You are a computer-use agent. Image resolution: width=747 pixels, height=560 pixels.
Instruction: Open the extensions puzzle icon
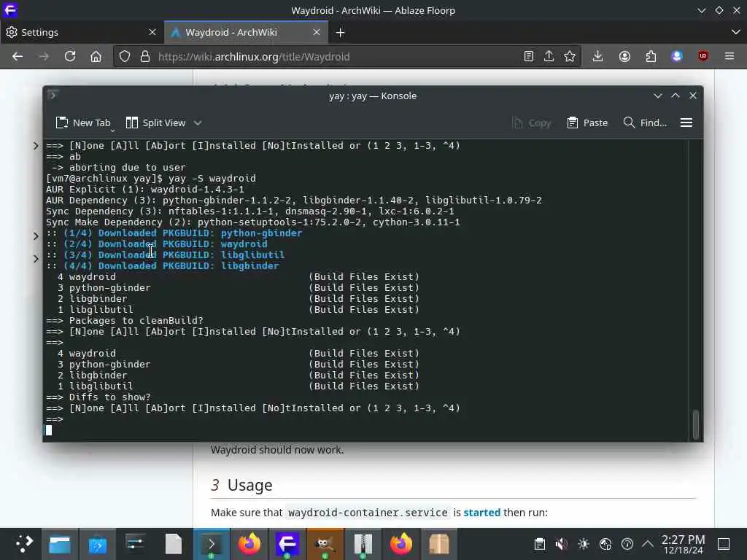(651, 57)
